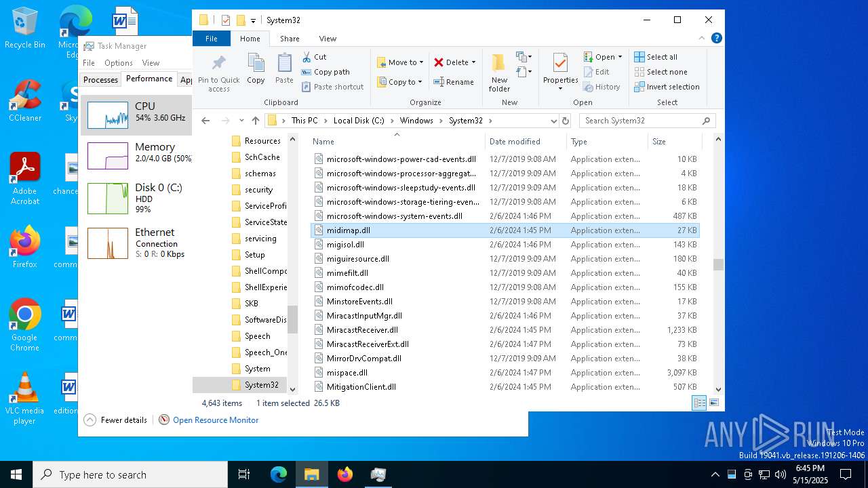This screenshot has width=868, height=488.
Task: Go back in File Explorer navigation
Action: coord(205,121)
